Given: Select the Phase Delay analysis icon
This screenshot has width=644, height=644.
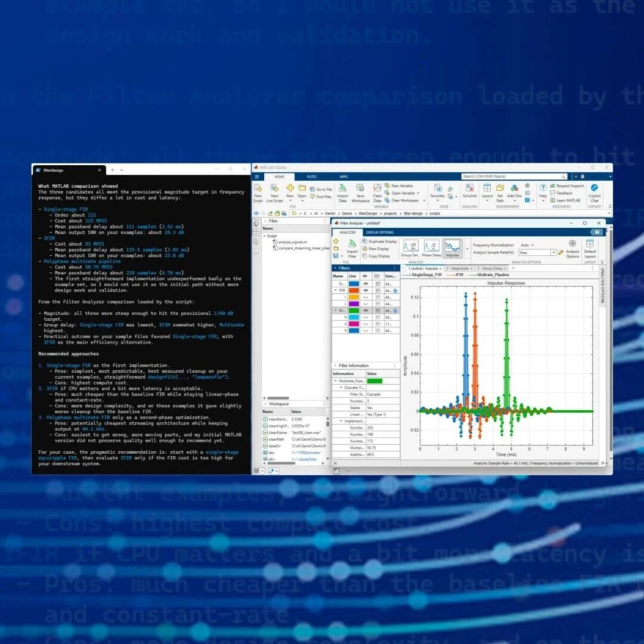Looking at the screenshot, I should (431, 249).
